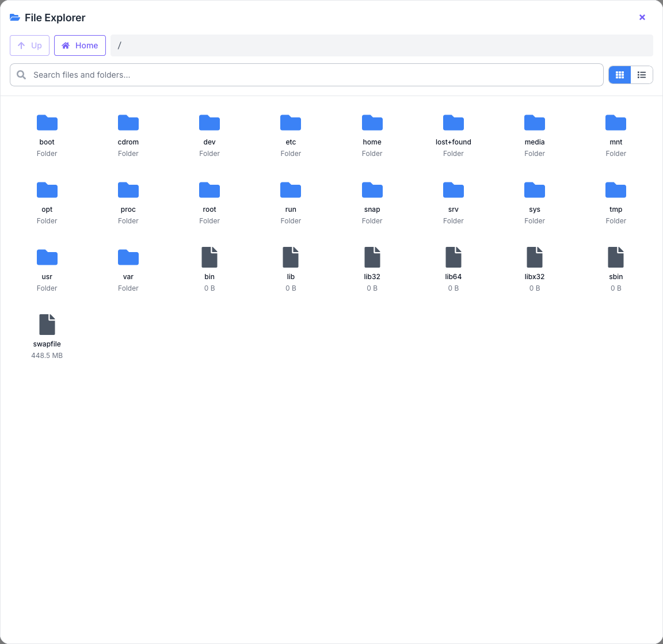The width and height of the screenshot is (663, 644).
Task: Open the tmp folder icon
Action: (616, 190)
